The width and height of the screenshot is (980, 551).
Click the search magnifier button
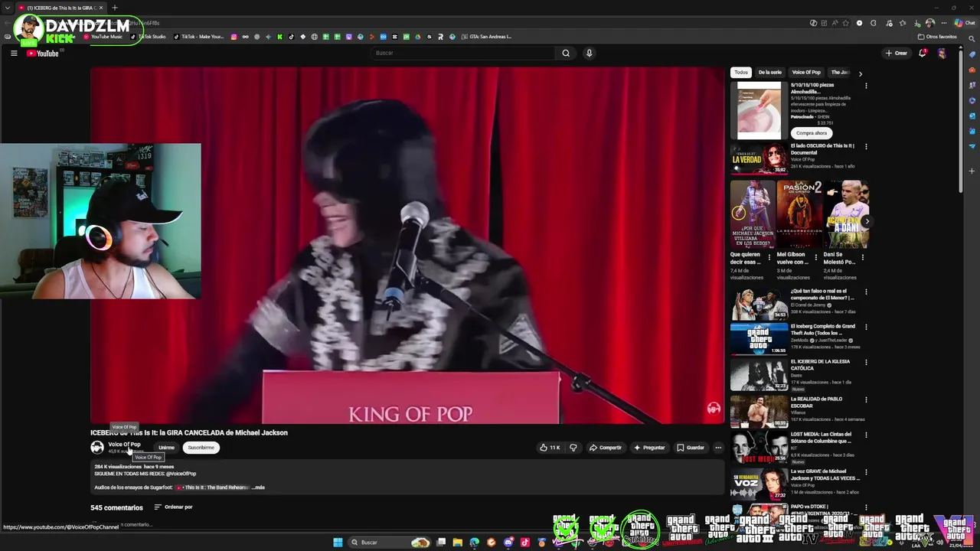click(x=566, y=53)
